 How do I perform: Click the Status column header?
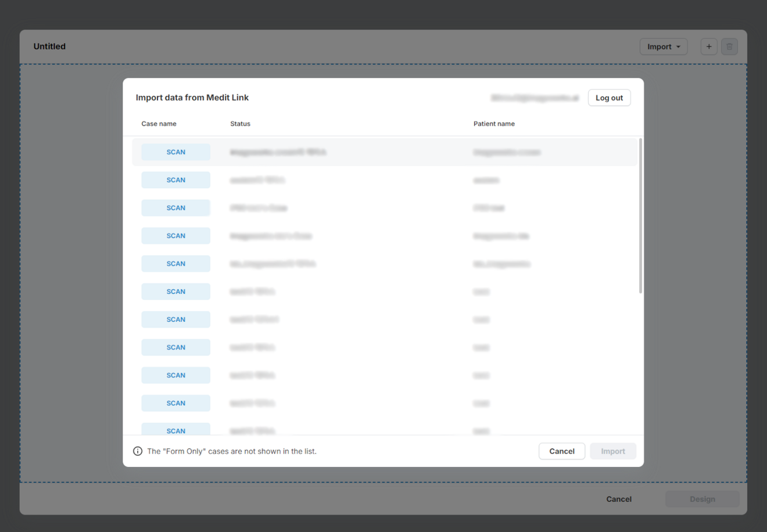[x=240, y=124]
